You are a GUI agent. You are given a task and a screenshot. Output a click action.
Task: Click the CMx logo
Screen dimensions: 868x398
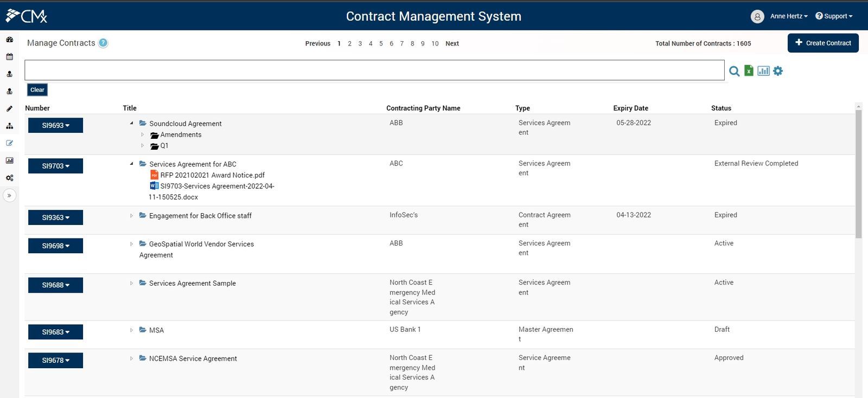tap(27, 16)
